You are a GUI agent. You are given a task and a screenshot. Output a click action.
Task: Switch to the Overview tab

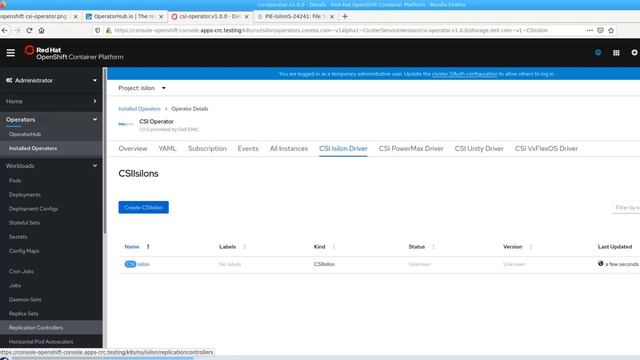(x=133, y=149)
